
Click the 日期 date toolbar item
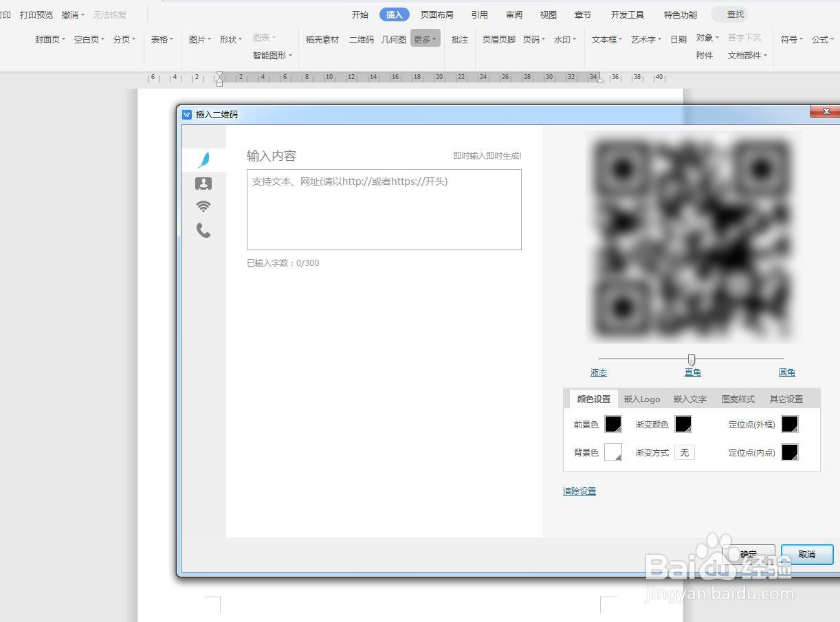(x=678, y=39)
